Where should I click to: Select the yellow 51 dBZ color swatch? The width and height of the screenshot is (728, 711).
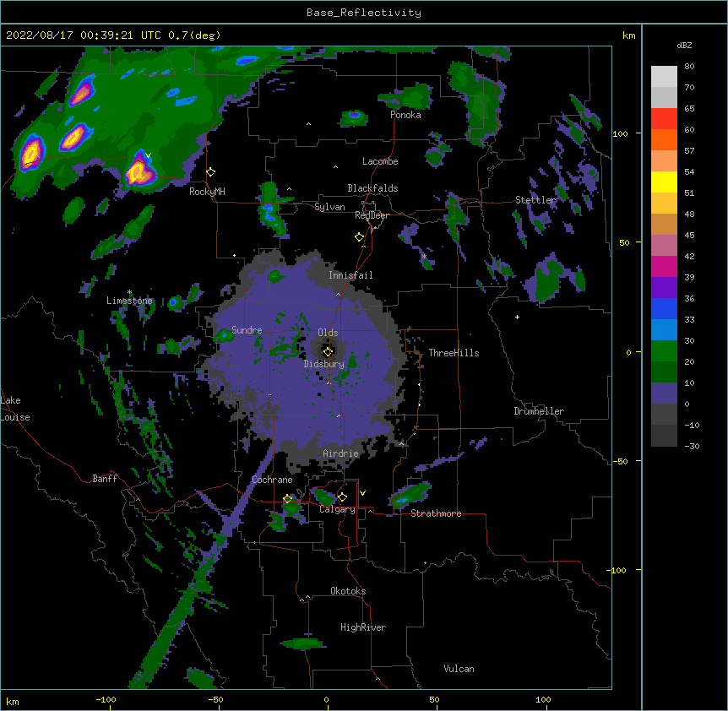pyautogui.click(x=664, y=182)
